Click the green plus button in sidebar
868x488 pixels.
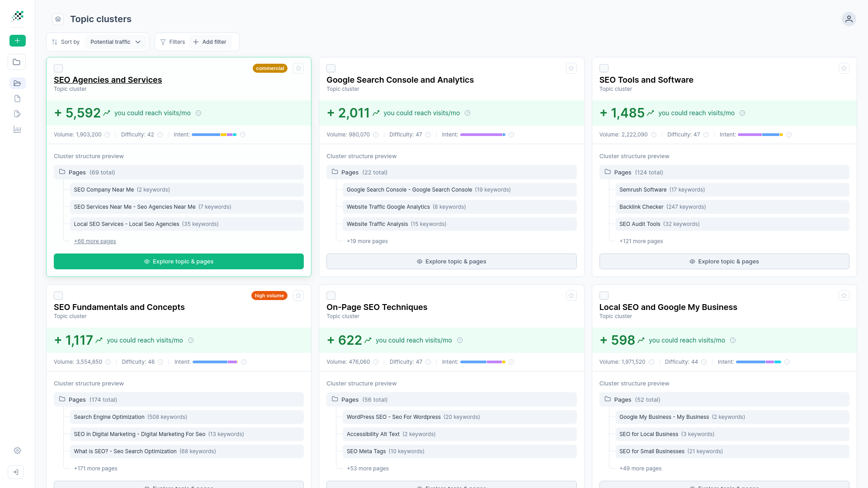(x=17, y=41)
